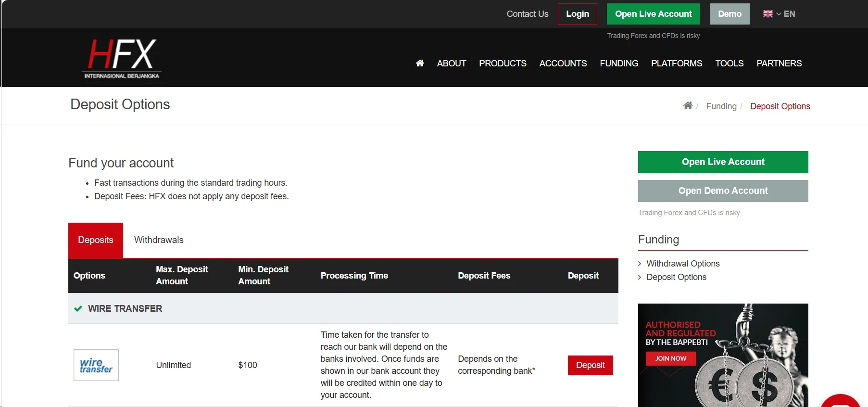Click the risk warning under top bar buttons
The width and height of the screenshot is (868, 407).
click(x=654, y=36)
